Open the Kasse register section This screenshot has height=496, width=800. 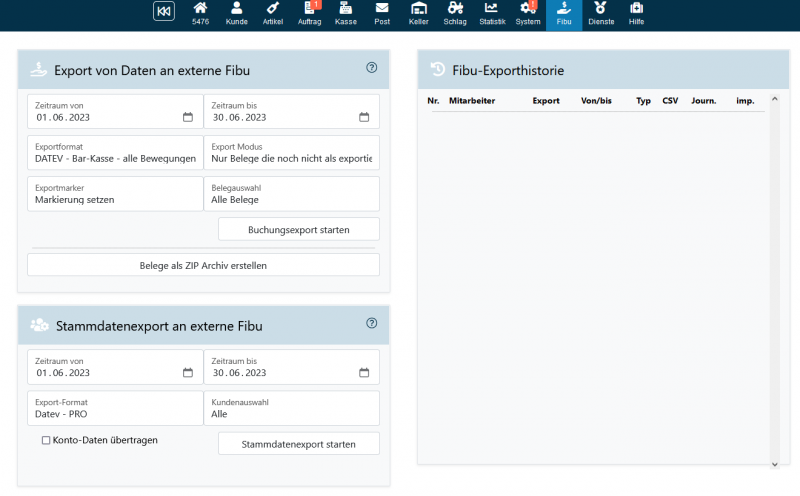tap(345, 13)
